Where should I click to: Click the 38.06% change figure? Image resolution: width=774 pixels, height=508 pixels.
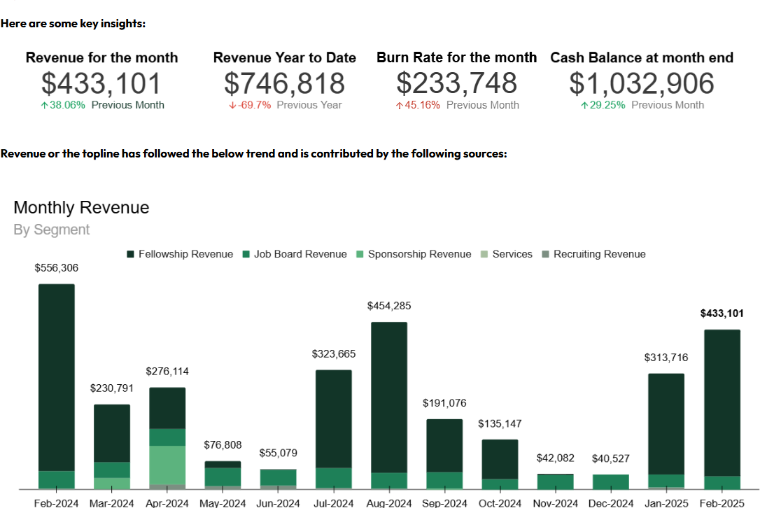click(x=67, y=105)
